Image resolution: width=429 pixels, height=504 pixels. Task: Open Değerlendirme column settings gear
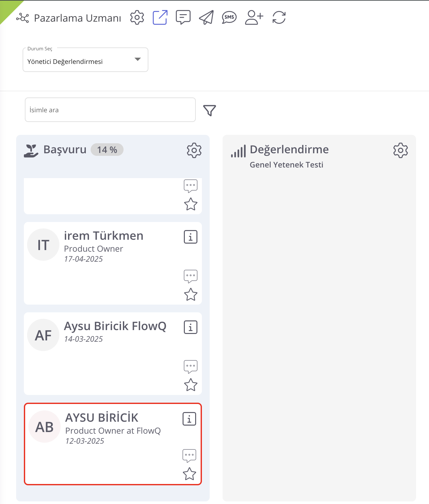tap(400, 150)
